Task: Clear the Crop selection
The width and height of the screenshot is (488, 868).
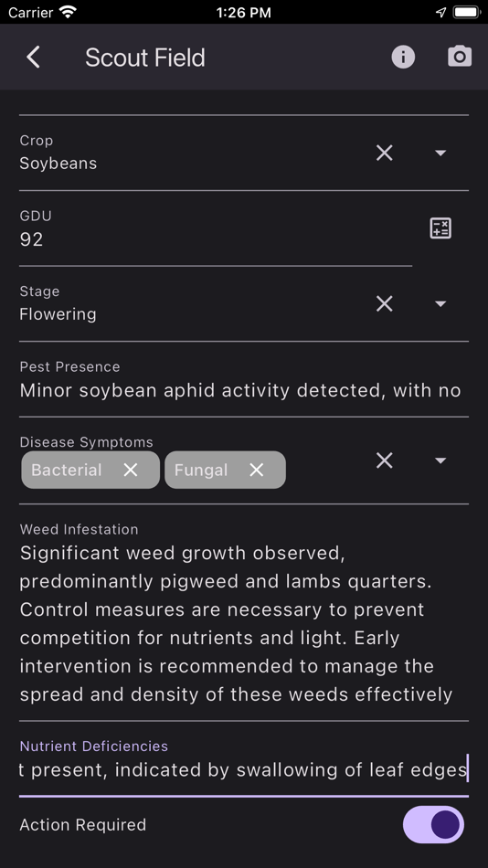Action: [385, 153]
